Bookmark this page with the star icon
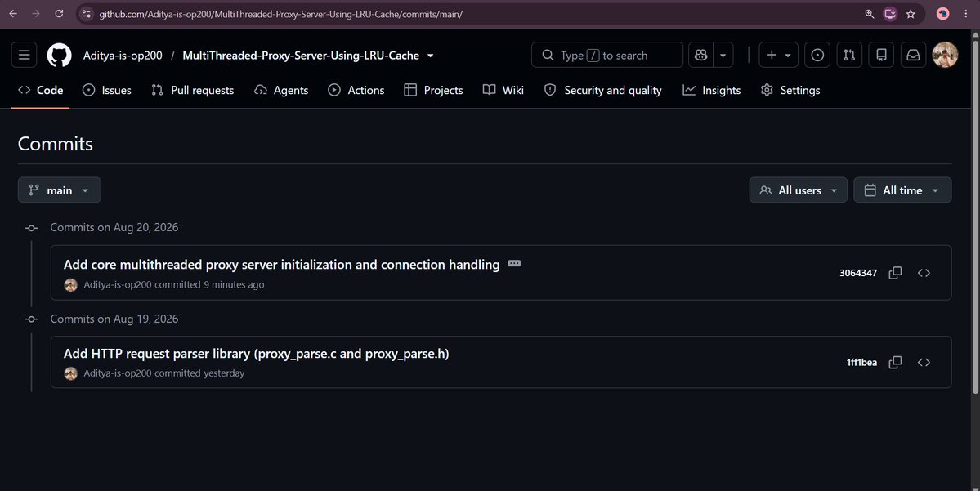The width and height of the screenshot is (980, 491). (911, 14)
